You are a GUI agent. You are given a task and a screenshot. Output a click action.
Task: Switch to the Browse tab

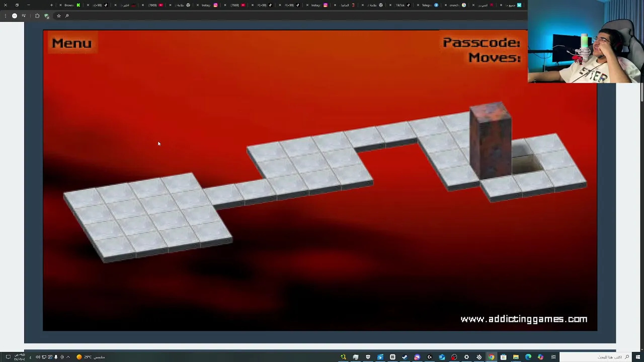pos(71,5)
